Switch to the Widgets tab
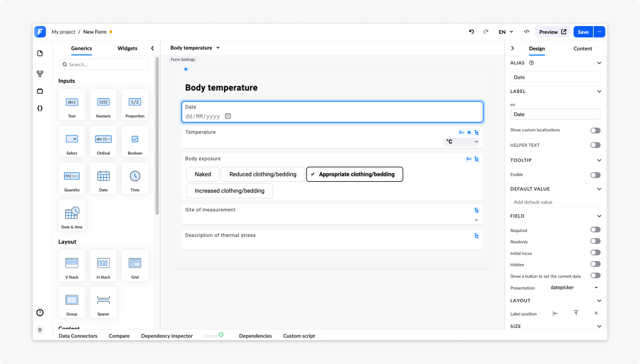Screen dimensions: 640x364 (127, 48)
